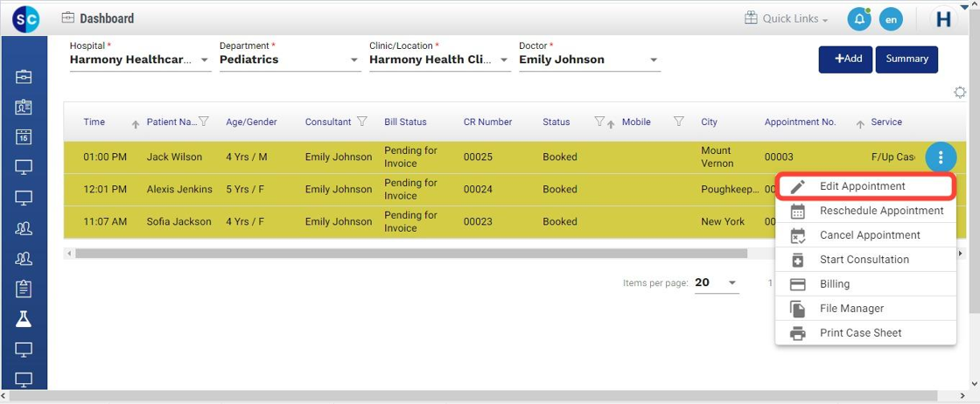
Task: Open the ID card sidebar icon
Action: (23, 107)
